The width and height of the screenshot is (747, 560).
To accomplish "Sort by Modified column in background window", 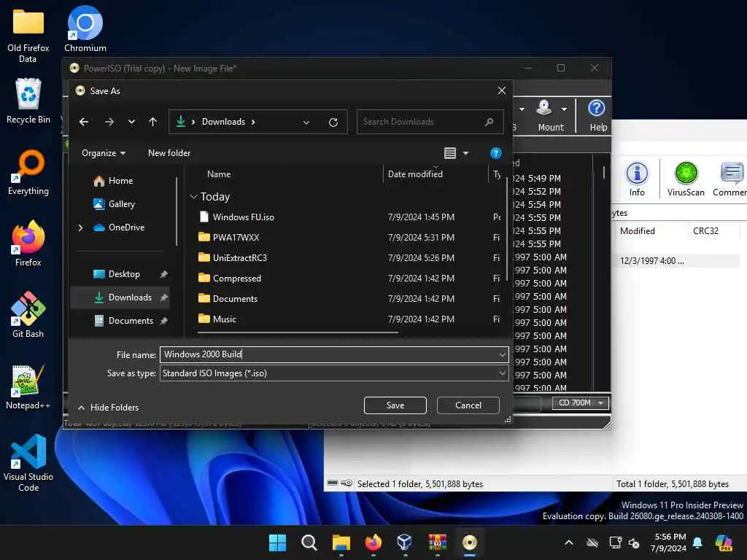I will 637,231.
